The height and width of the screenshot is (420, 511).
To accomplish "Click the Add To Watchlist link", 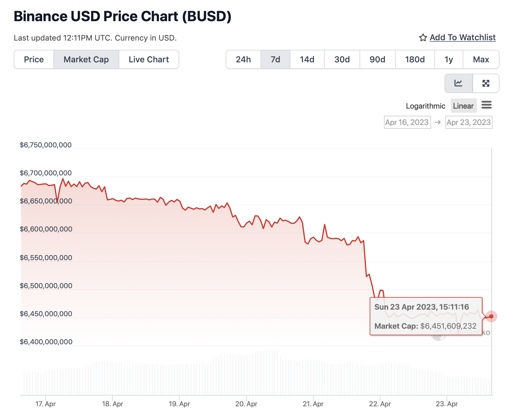I will click(x=462, y=38).
